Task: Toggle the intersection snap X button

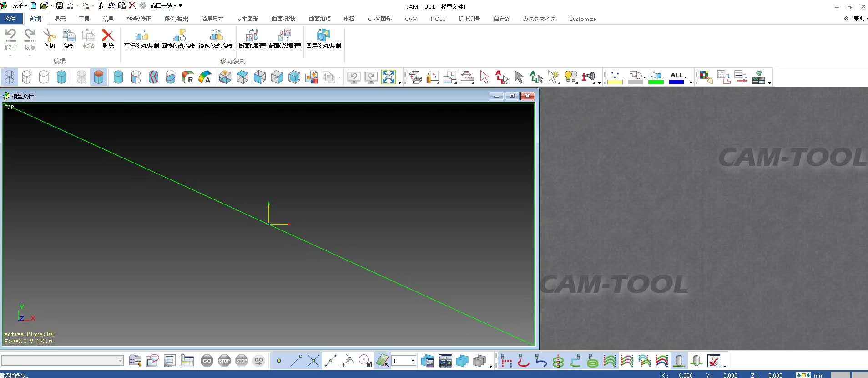Action: click(313, 361)
